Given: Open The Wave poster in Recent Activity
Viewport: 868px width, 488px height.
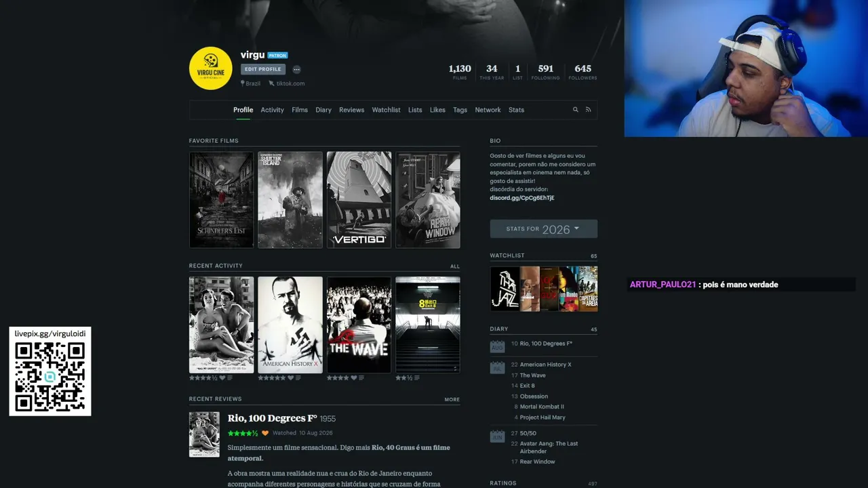Looking at the screenshot, I should pyautogui.click(x=359, y=325).
